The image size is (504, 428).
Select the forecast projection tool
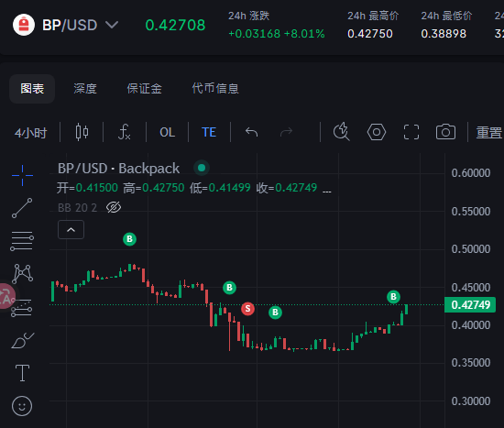click(x=22, y=308)
